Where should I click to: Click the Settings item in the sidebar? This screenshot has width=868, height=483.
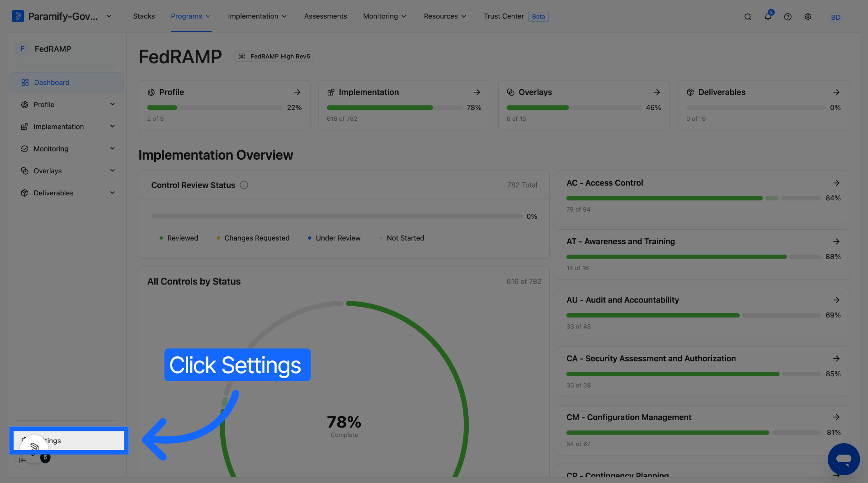(69, 440)
